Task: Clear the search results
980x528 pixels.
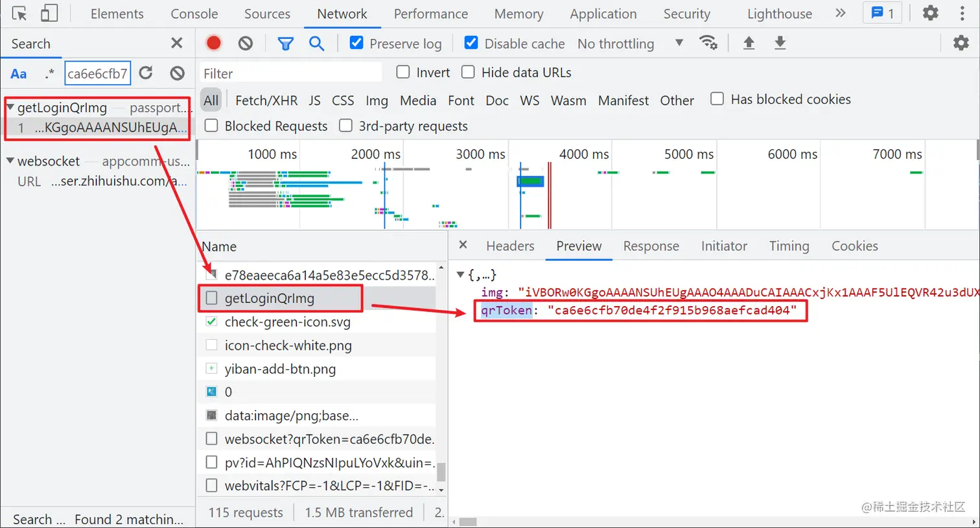Action: click(x=178, y=73)
